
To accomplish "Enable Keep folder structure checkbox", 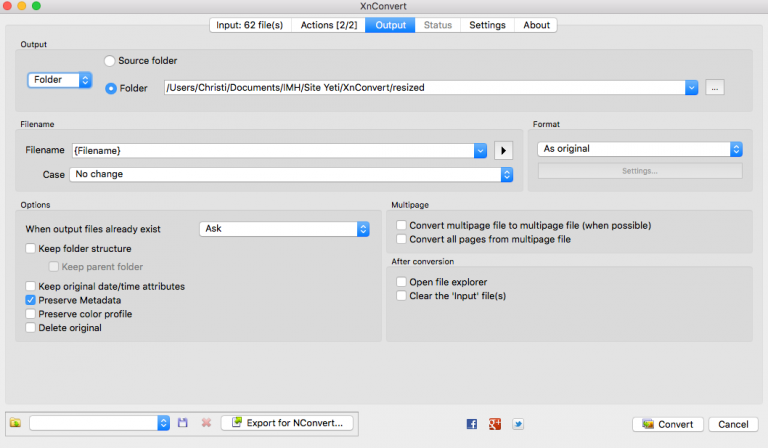I will pyautogui.click(x=30, y=249).
